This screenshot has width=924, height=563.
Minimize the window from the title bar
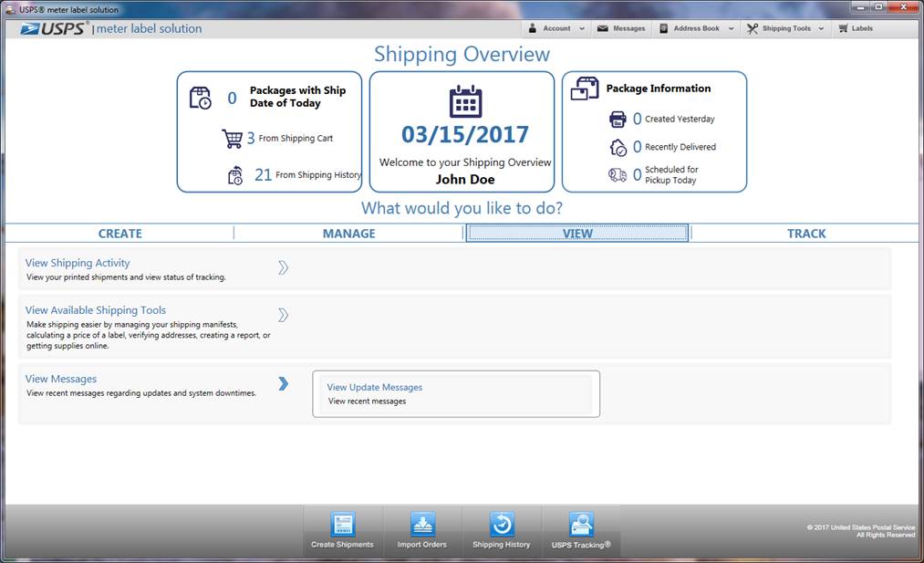pyautogui.click(x=861, y=7)
